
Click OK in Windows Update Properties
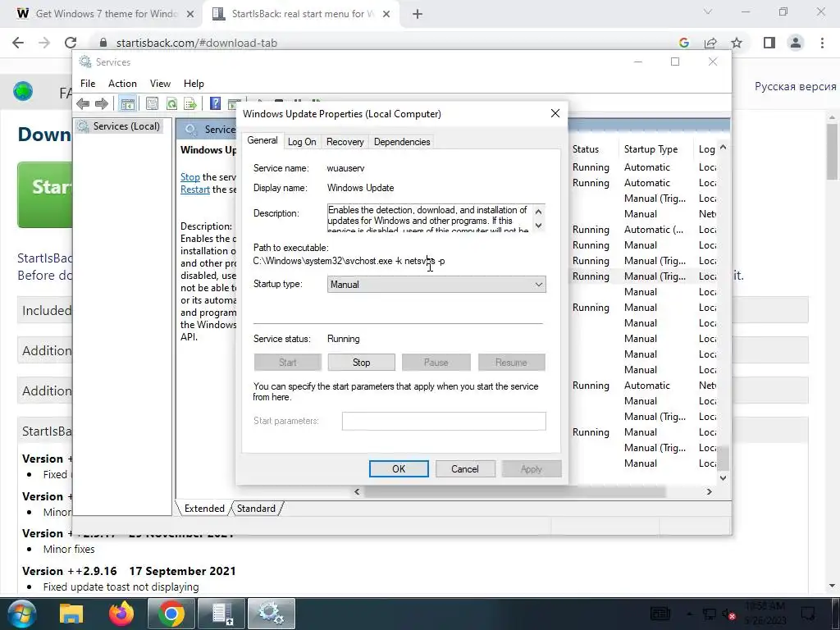point(399,468)
